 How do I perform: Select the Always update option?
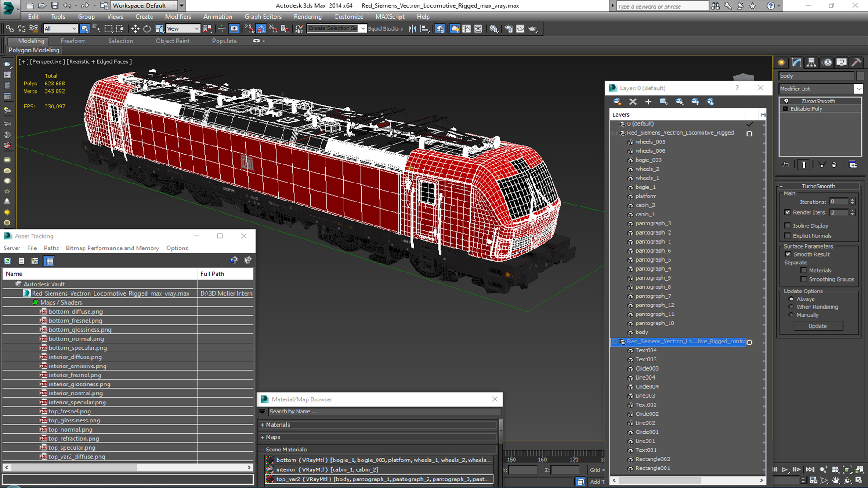click(791, 299)
